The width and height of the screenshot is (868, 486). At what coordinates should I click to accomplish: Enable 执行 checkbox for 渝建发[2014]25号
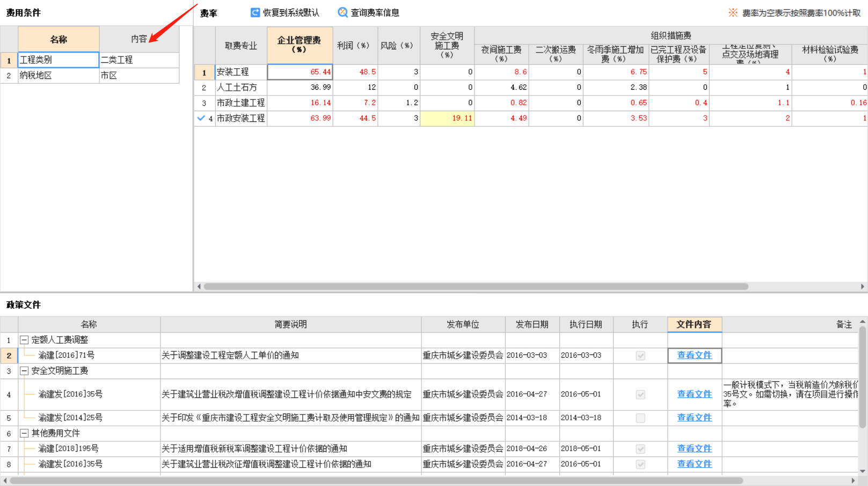640,418
